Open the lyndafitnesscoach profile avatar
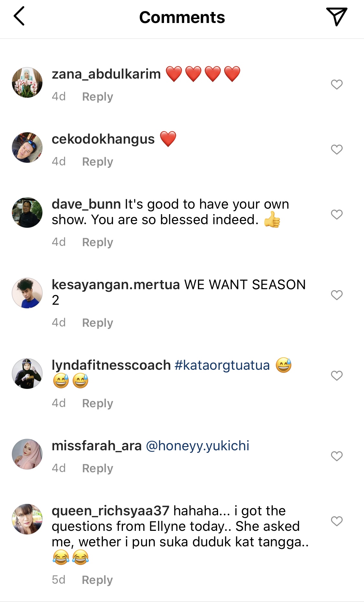Image resolution: width=364 pixels, height=602 pixels. point(27,373)
